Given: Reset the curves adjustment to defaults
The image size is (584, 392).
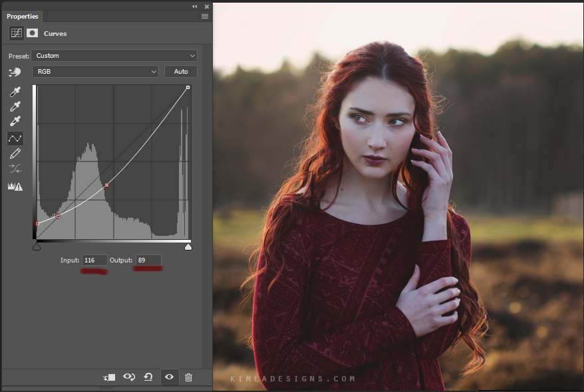Looking at the screenshot, I should point(148,377).
